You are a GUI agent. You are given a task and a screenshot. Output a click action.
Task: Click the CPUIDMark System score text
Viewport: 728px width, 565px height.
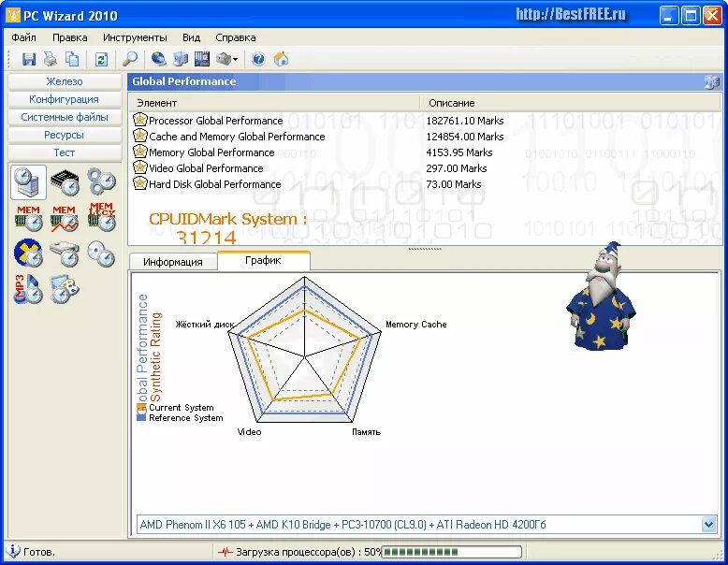click(228, 228)
